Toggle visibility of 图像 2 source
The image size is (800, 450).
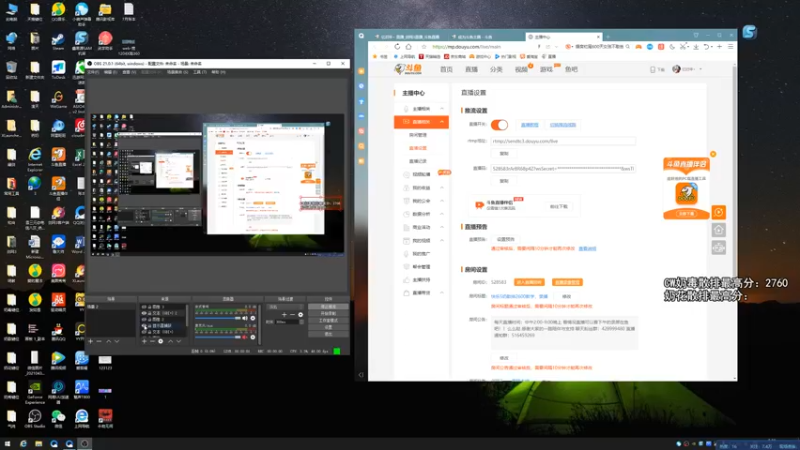click(144, 319)
